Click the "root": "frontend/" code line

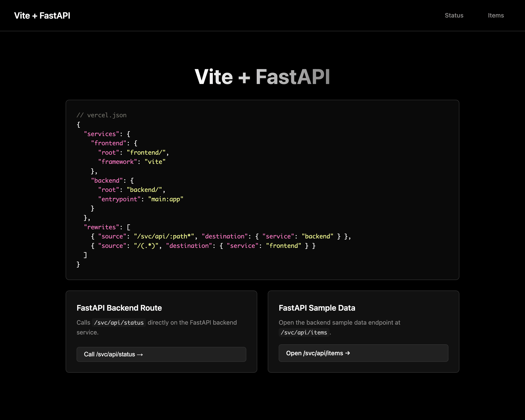click(133, 152)
